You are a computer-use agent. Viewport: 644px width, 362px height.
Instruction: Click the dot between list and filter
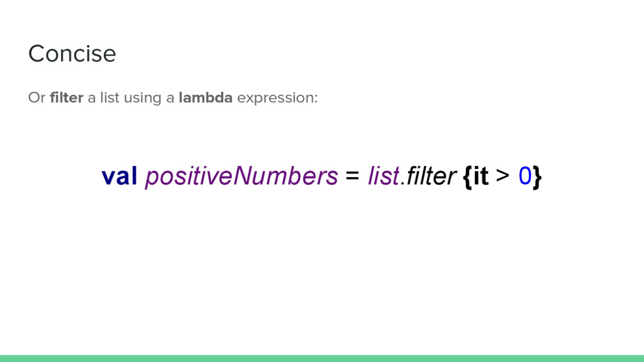click(402, 184)
